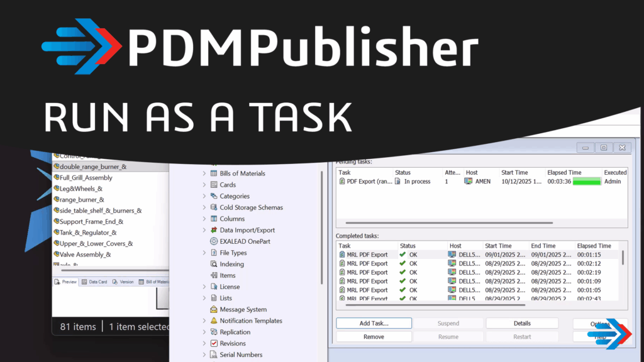644x362 pixels.
Task: Click the Tank_&_Regulator_& assembly icon
Action: coord(57,233)
